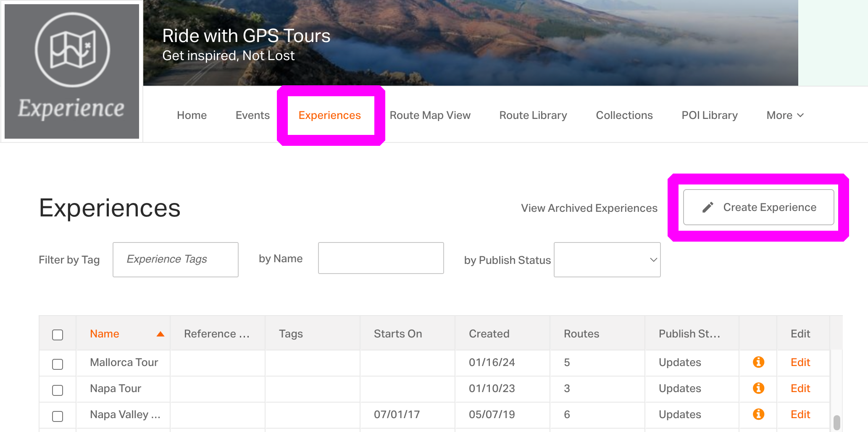Open the Collections tab
The width and height of the screenshot is (868, 432).
click(624, 115)
